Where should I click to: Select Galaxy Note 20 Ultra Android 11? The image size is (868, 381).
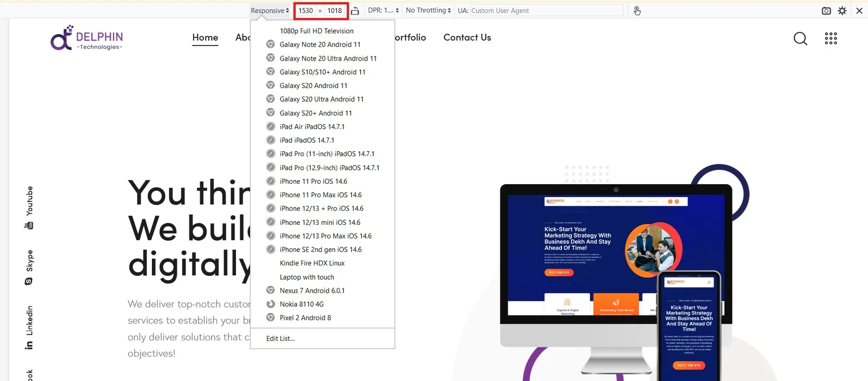point(322,59)
